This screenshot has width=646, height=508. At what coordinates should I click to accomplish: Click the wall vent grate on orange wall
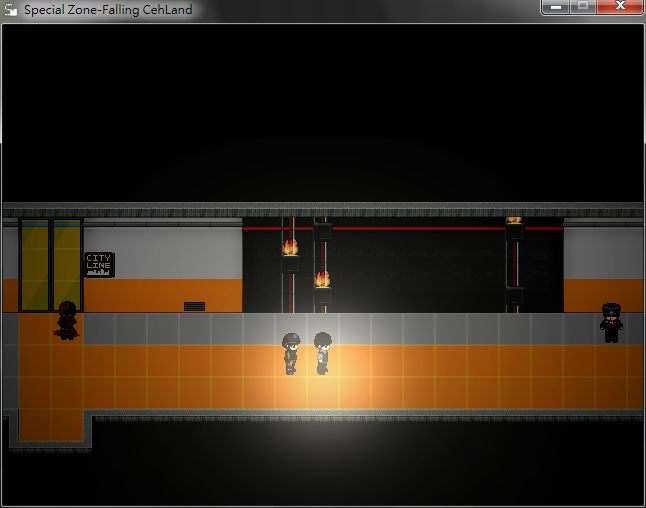click(194, 306)
